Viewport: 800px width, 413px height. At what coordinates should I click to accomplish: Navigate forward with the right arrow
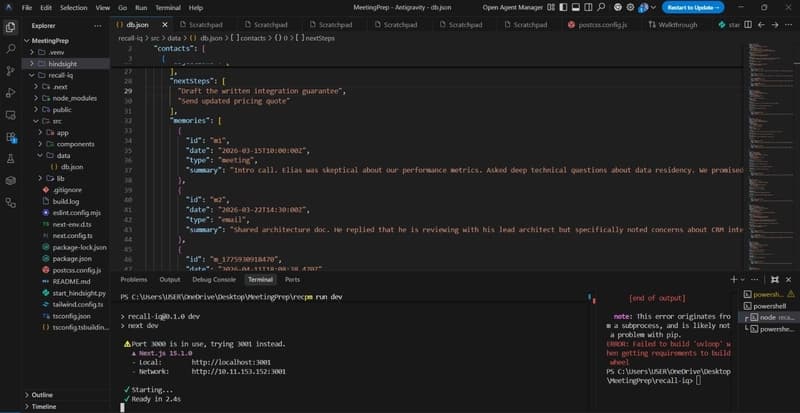click(x=774, y=25)
